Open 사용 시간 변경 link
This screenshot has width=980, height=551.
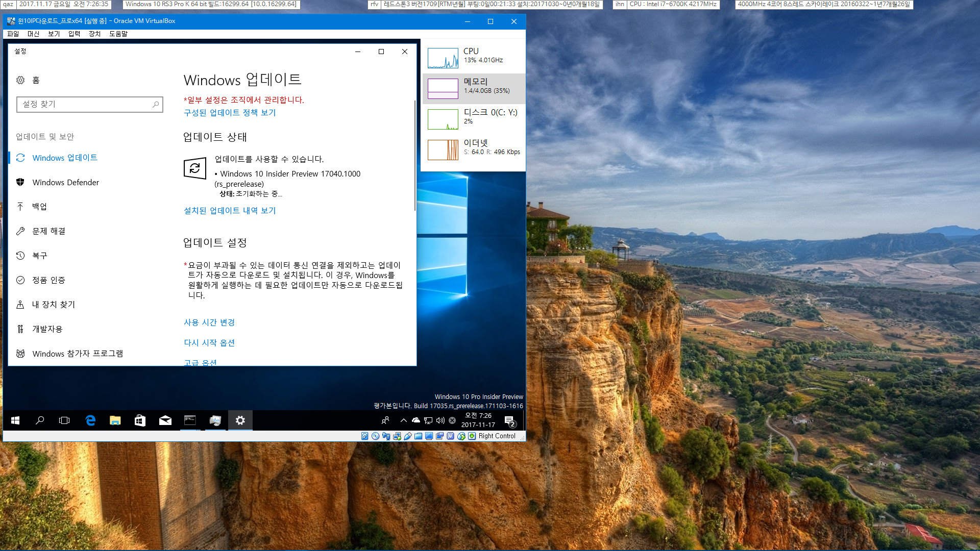209,322
